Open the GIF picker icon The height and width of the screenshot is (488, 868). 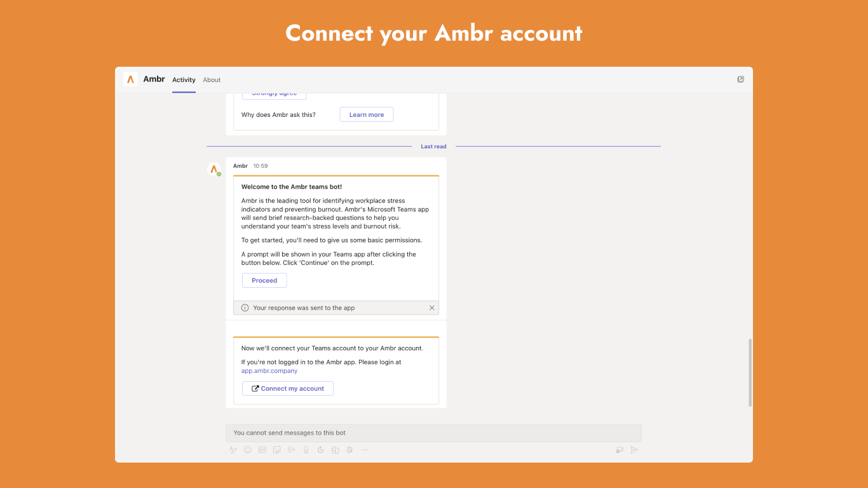coord(262,450)
